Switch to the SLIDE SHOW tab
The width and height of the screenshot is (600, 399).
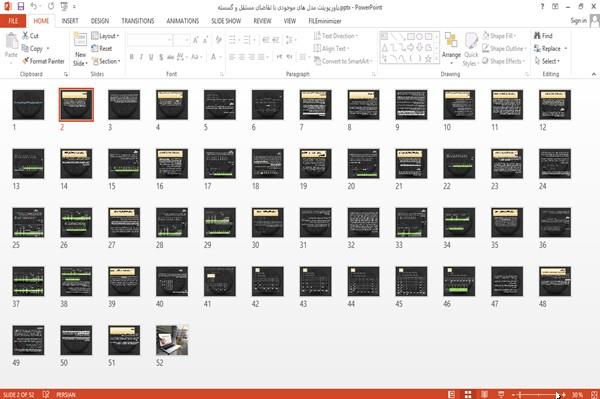click(226, 21)
